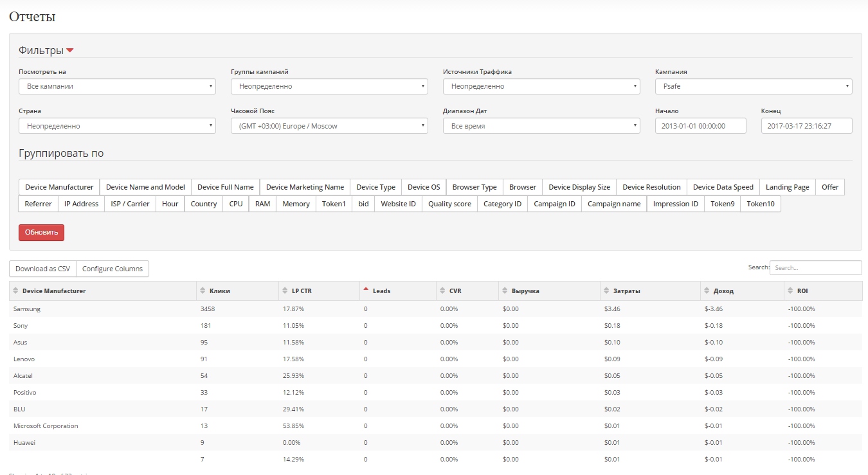
Task: Group by Landing Page
Action: click(788, 187)
